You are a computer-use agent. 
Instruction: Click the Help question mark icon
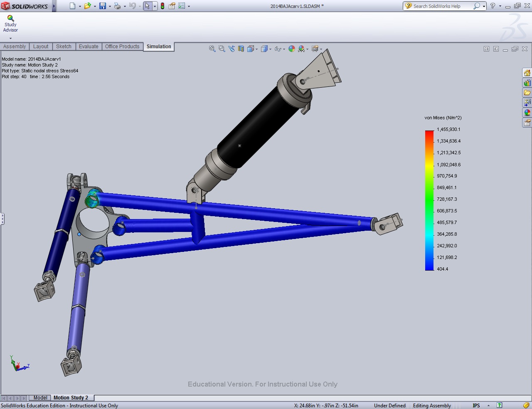pyautogui.click(x=493, y=6)
